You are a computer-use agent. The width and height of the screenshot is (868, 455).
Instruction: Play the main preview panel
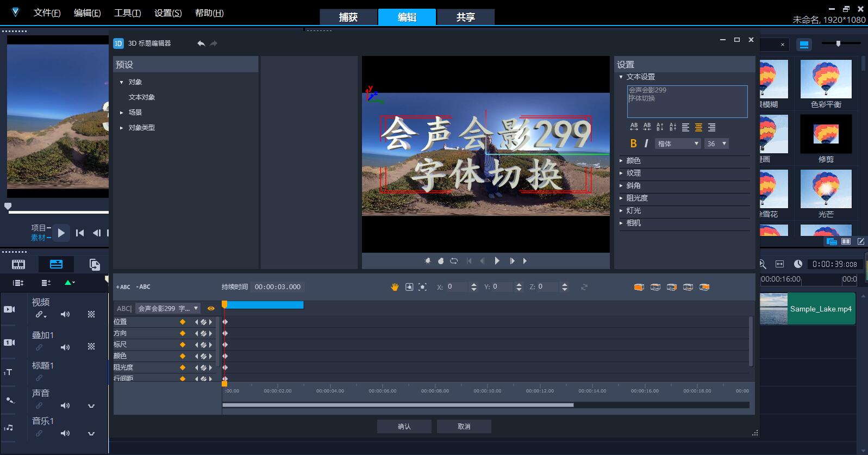tap(61, 233)
